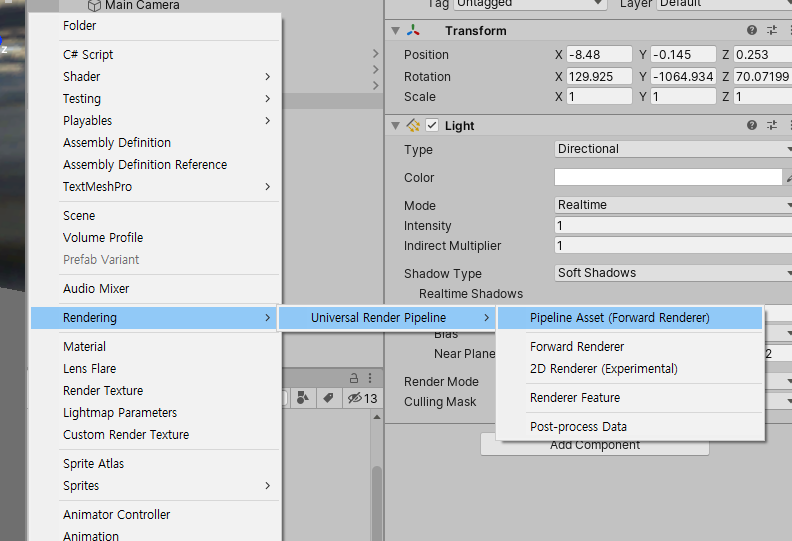Image resolution: width=792 pixels, height=541 pixels.
Task: Click the Add Component button
Action: point(595,447)
